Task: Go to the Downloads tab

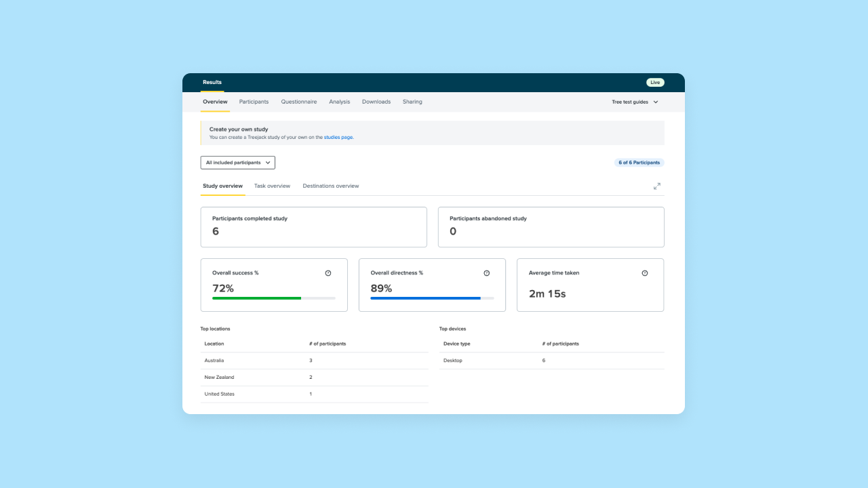Action: coord(376,102)
